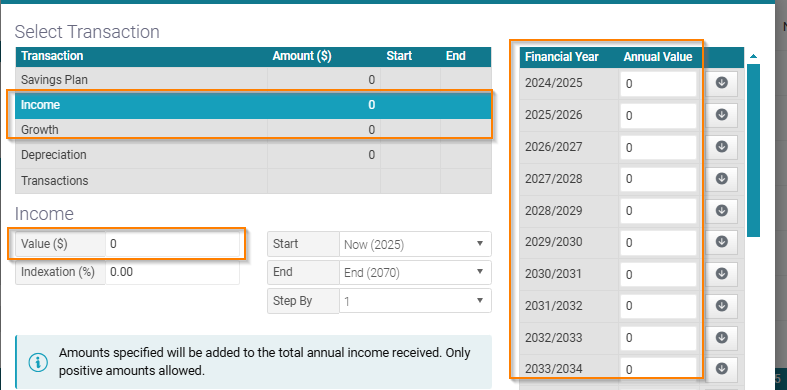The height and width of the screenshot is (390, 787).
Task: Click the Transaction column header
Action: (52, 56)
